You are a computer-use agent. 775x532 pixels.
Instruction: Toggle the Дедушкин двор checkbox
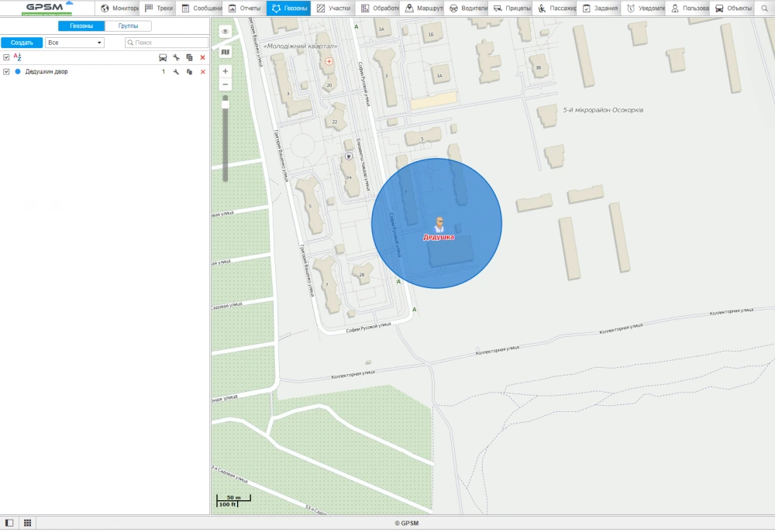(6, 72)
